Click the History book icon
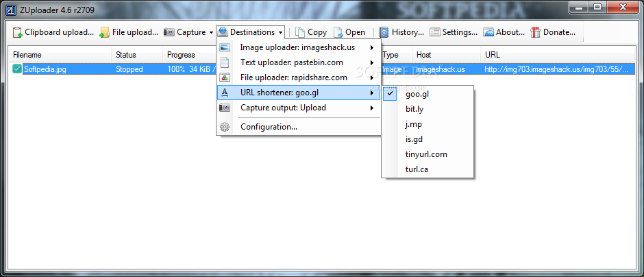The height and width of the screenshot is (277, 644). [384, 32]
